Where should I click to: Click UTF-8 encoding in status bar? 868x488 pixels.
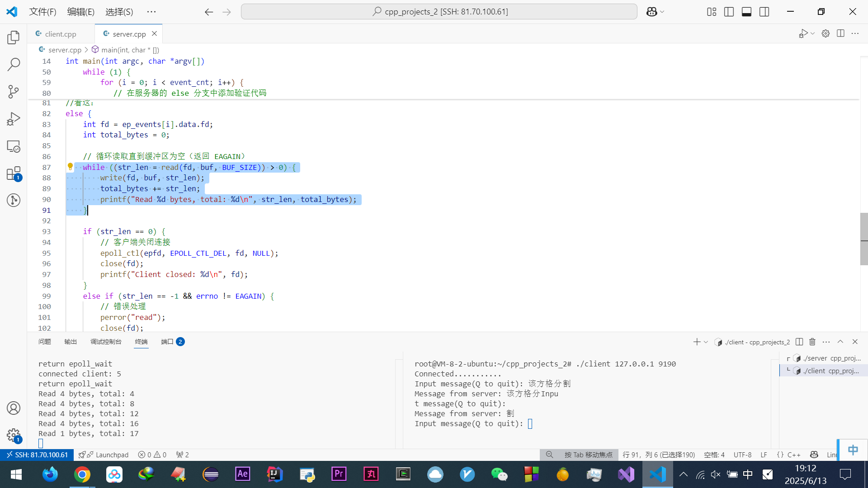tap(742, 455)
